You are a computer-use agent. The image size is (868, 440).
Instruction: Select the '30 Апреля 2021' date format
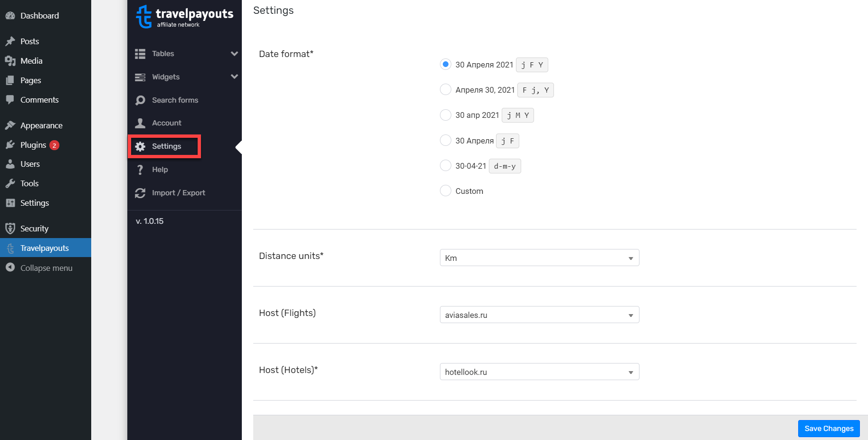[x=446, y=64]
